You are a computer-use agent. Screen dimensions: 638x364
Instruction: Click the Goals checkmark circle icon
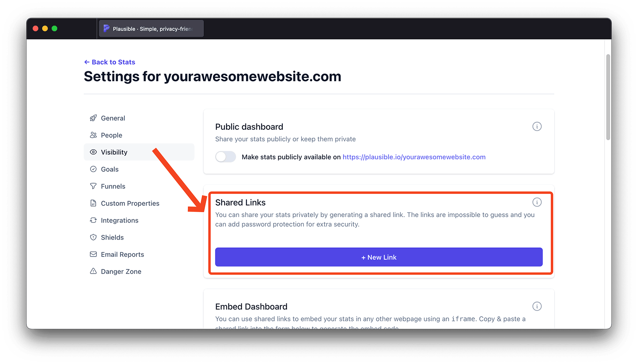[93, 169]
